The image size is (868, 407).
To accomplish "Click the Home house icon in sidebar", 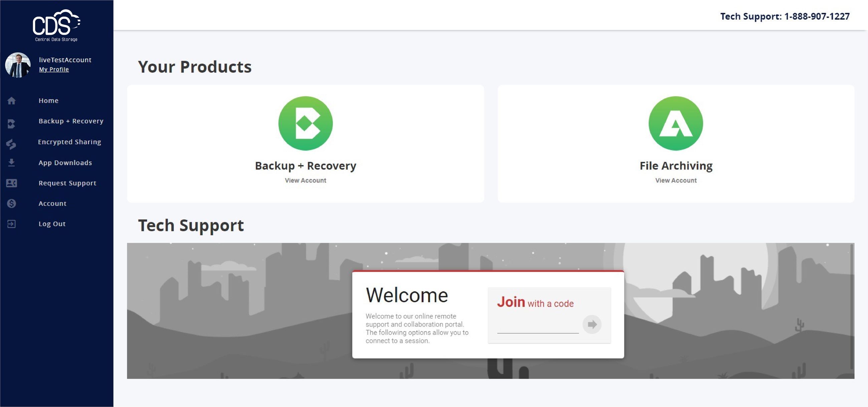I will [x=11, y=101].
